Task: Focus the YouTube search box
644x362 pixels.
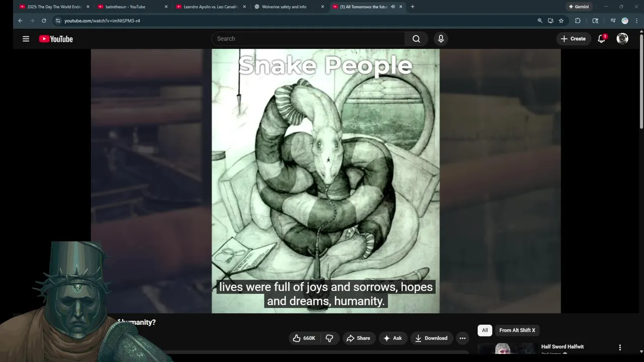Action: click(308, 39)
